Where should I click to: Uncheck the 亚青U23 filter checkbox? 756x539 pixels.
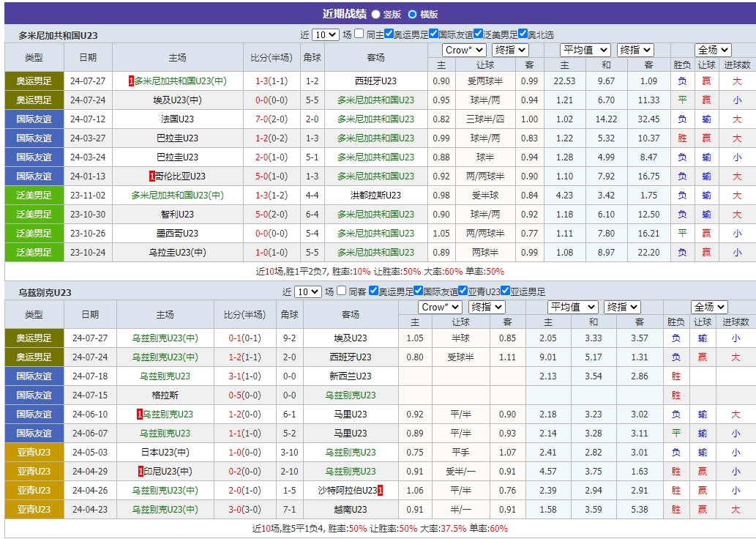click(463, 291)
